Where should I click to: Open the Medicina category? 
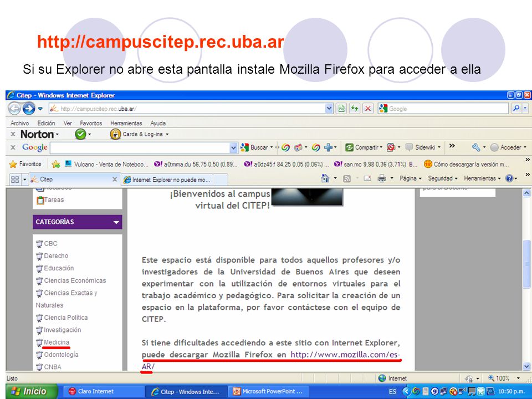point(57,342)
